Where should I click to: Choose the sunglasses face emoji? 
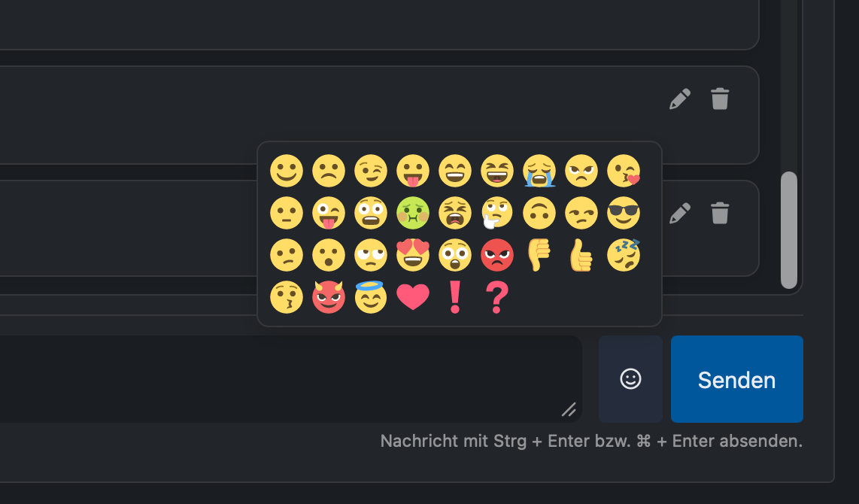pyautogui.click(x=624, y=213)
